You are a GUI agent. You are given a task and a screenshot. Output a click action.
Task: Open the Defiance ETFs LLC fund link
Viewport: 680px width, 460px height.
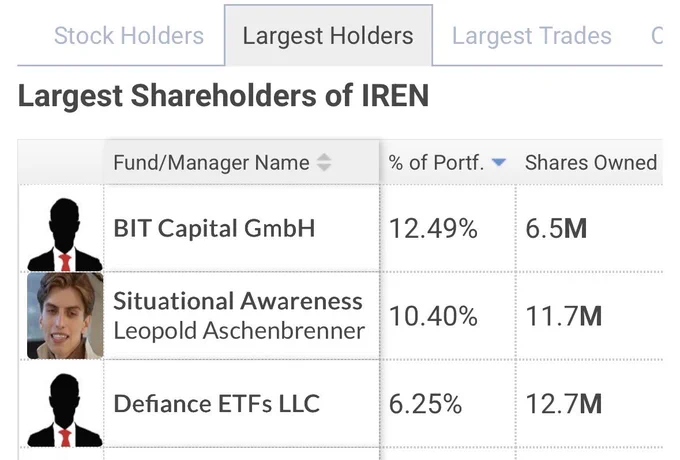(x=216, y=404)
